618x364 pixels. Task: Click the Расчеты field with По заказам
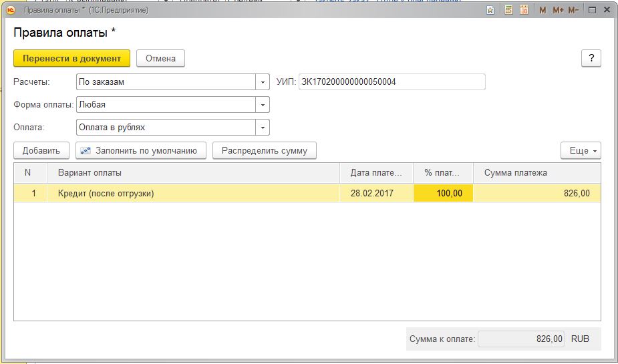166,82
